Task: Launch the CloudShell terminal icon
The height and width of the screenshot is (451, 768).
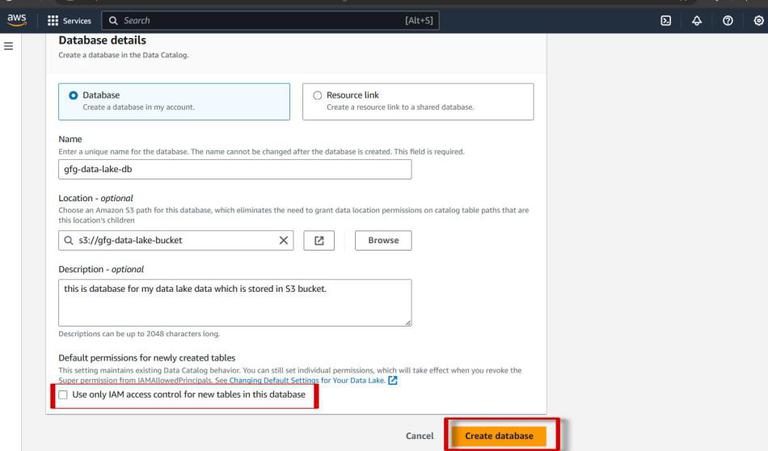Action: click(666, 21)
